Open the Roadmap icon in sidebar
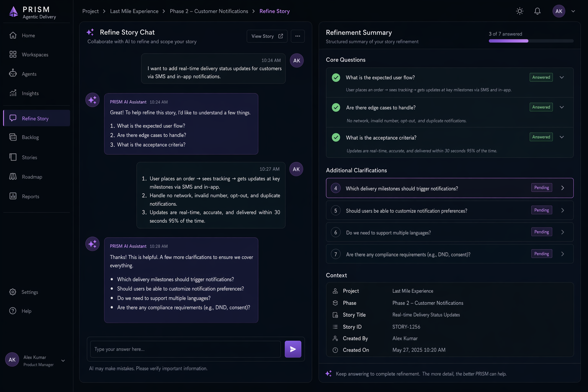 pyautogui.click(x=13, y=176)
